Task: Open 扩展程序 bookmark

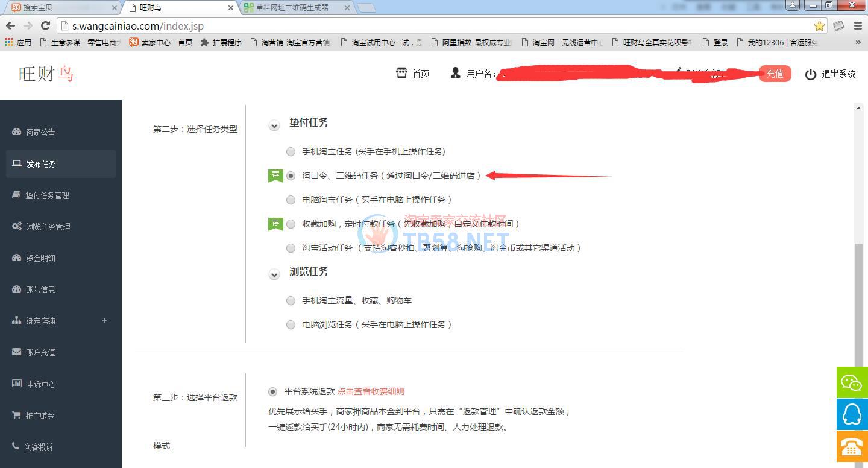Action: [x=221, y=42]
